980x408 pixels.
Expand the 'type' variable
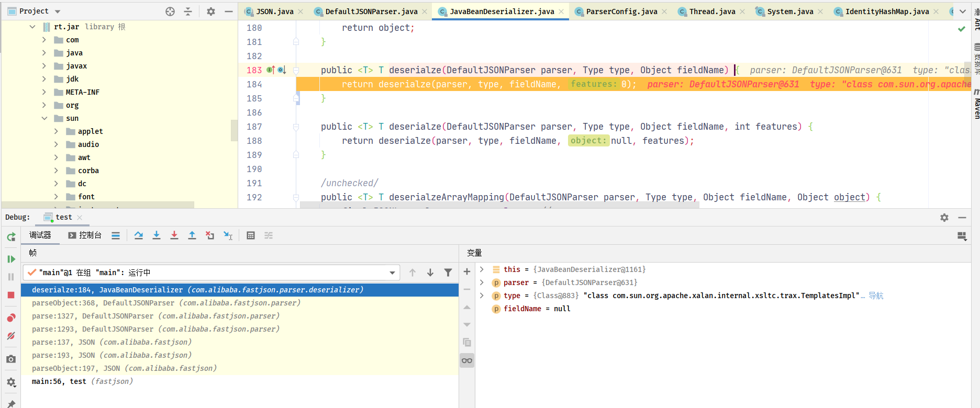pyautogui.click(x=482, y=296)
